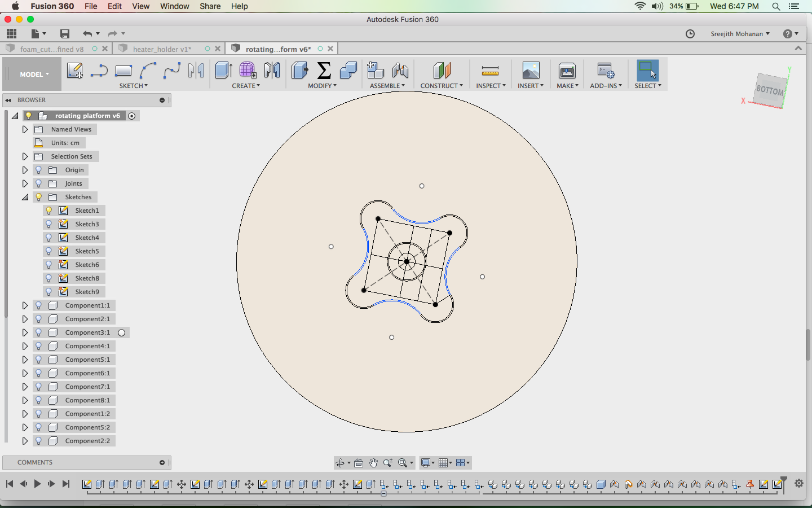Expand the Joints folder
Viewport: 812px width, 508px height.
pos(25,183)
